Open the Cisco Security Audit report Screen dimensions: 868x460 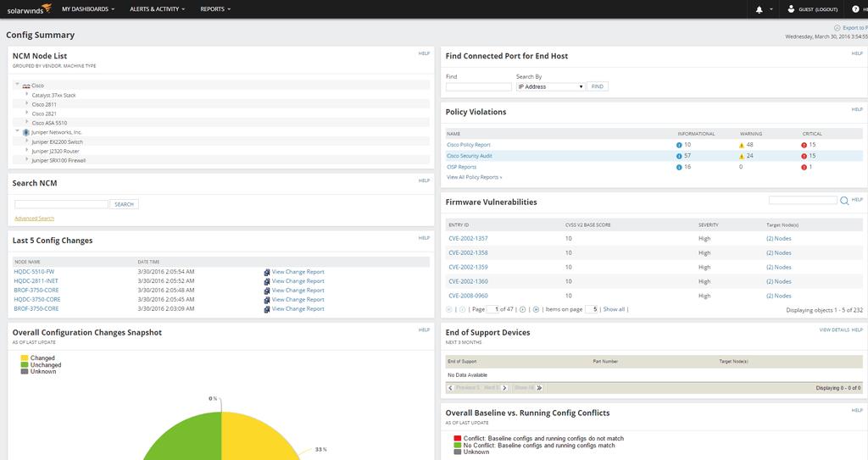[x=470, y=156]
